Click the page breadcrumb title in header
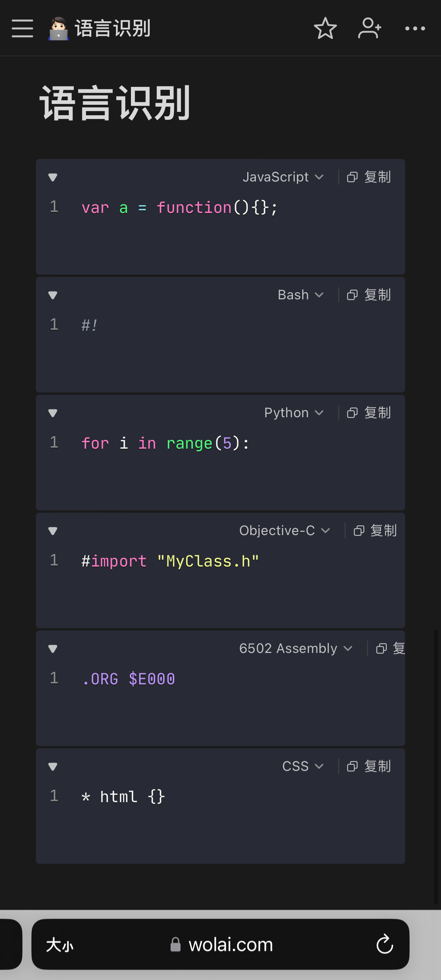Viewport: 441px width, 980px height. [x=113, y=28]
